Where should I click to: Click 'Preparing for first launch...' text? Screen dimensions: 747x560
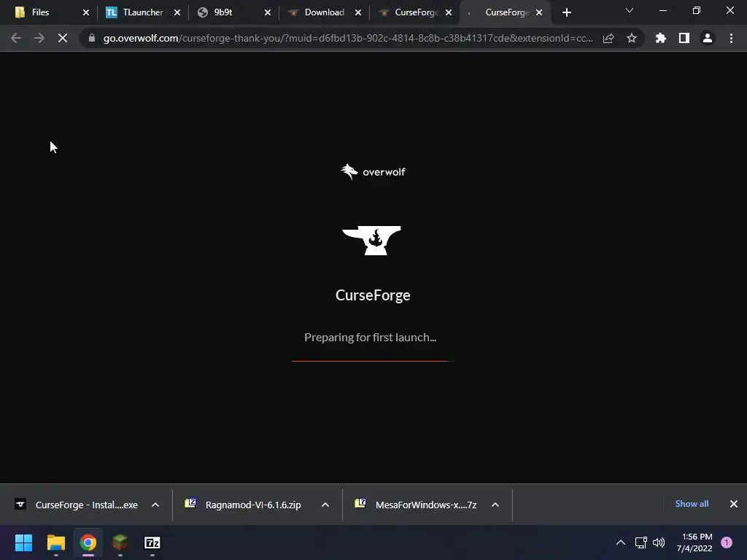click(x=370, y=337)
